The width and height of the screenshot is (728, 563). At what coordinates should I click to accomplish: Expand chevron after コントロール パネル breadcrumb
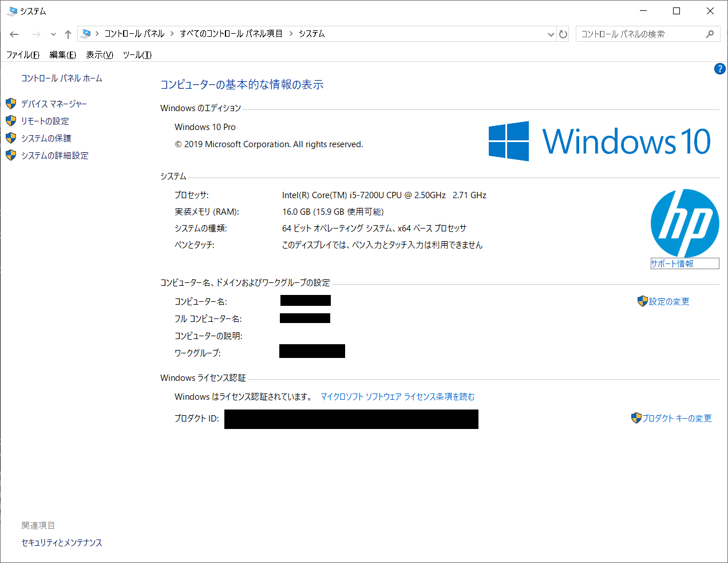tap(172, 34)
